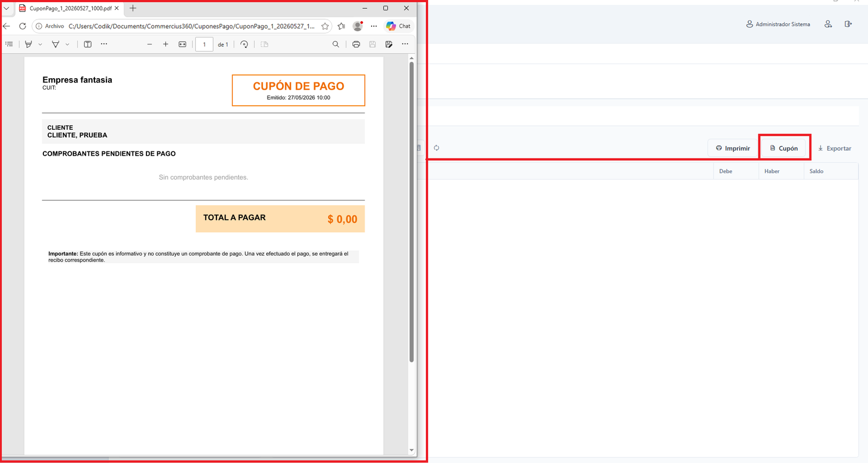Click the refresh icon left of Imprimir
This screenshot has width=868, height=463.
(436, 148)
